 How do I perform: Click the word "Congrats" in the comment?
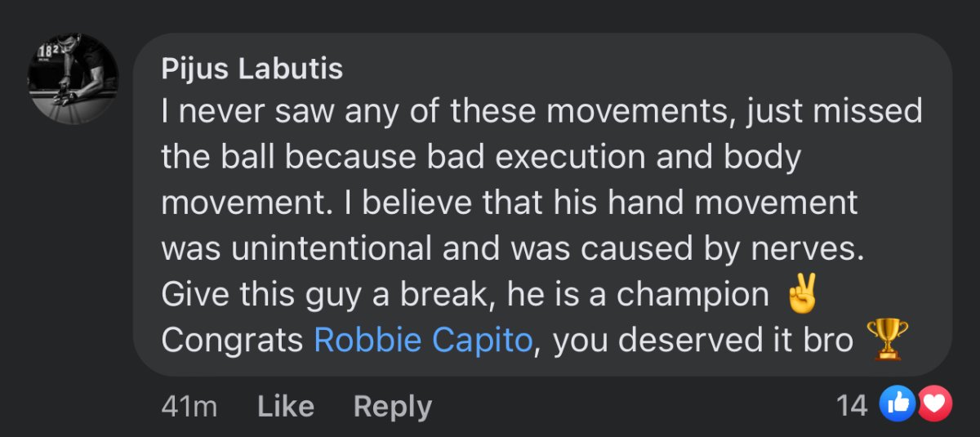pos(232,340)
